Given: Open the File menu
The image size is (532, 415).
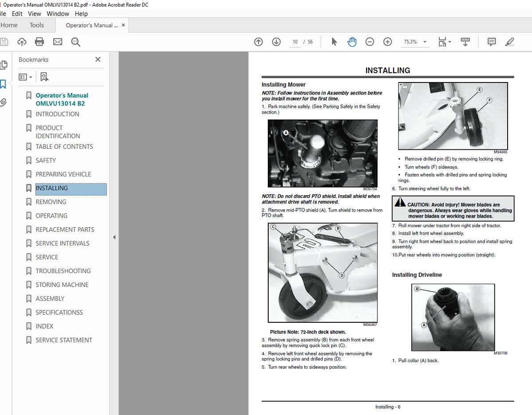Looking at the screenshot, I should pyautogui.click(x=3, y=14).
